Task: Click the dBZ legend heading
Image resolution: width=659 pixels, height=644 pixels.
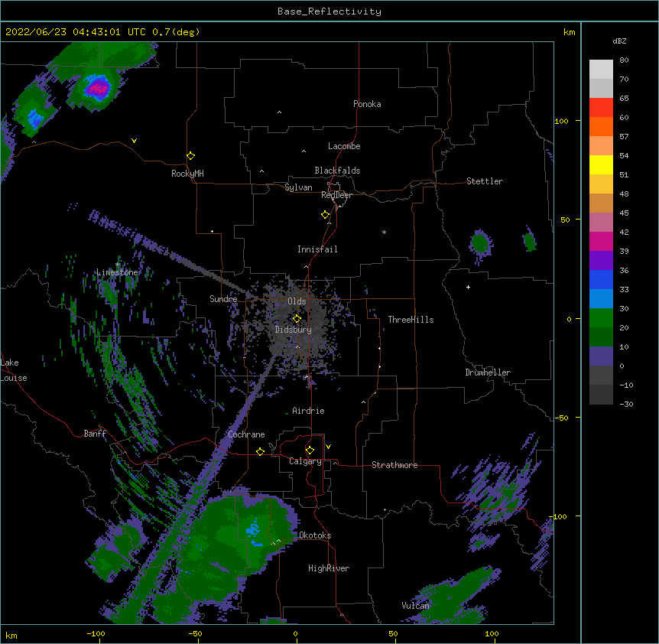Action: point(619,41)
